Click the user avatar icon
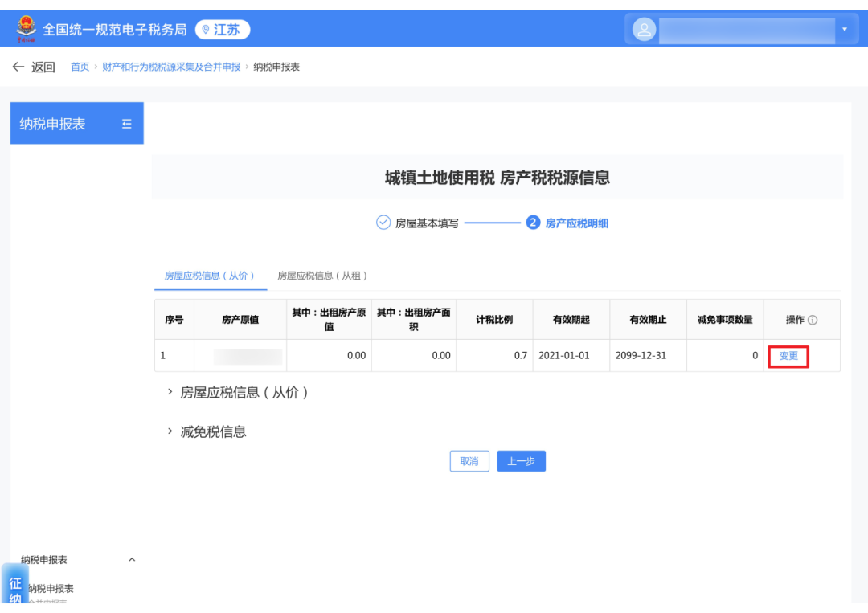 tap(644, 30)
